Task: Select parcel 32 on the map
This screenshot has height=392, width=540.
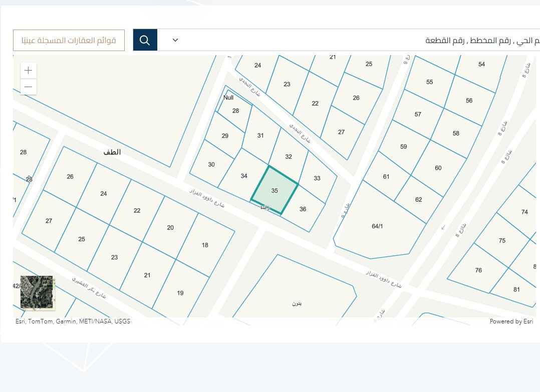Action: pos(289,157)
